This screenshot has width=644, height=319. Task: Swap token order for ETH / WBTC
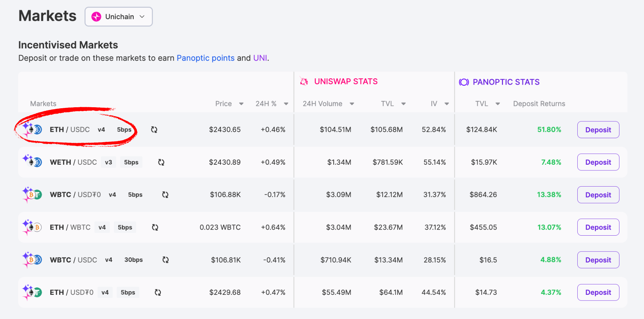[x=155, y=227]
